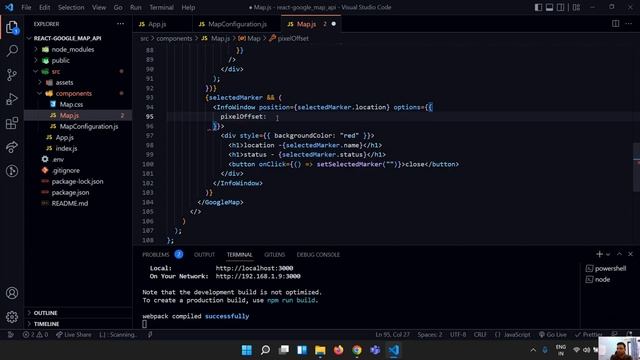The width and height of the screenshot is (640, 360).
Task: Select the powershell terminal
Action: (x=606, y=269)
